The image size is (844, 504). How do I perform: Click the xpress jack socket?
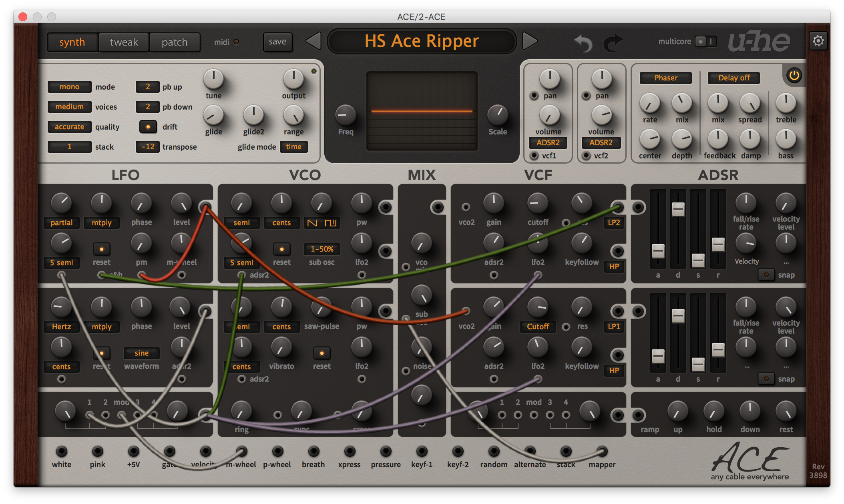[350, 451]
